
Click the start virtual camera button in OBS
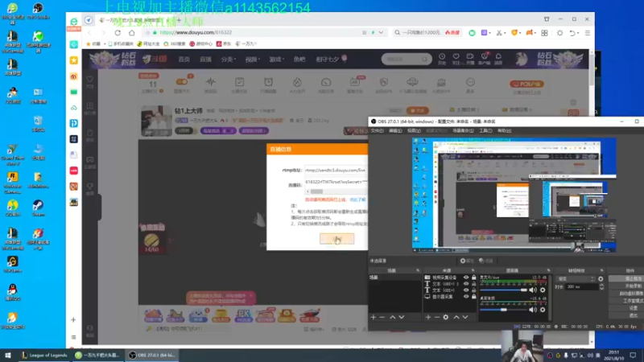click(626, 294)
